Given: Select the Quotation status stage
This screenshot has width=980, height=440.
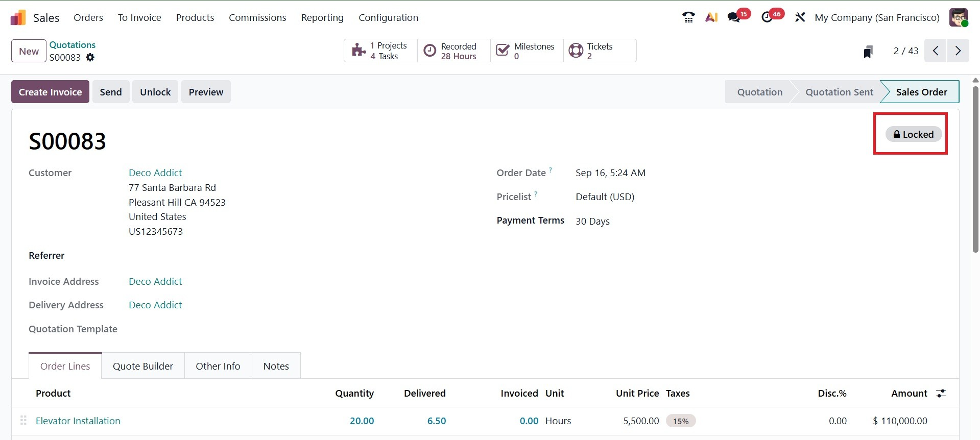Looking at the screenshot, I should point(759,92).
